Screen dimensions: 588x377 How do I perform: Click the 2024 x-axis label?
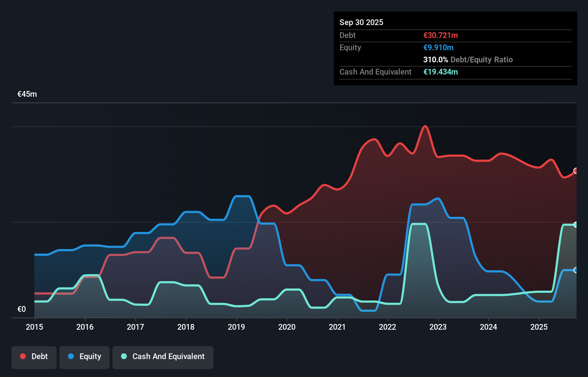point(488,327)
